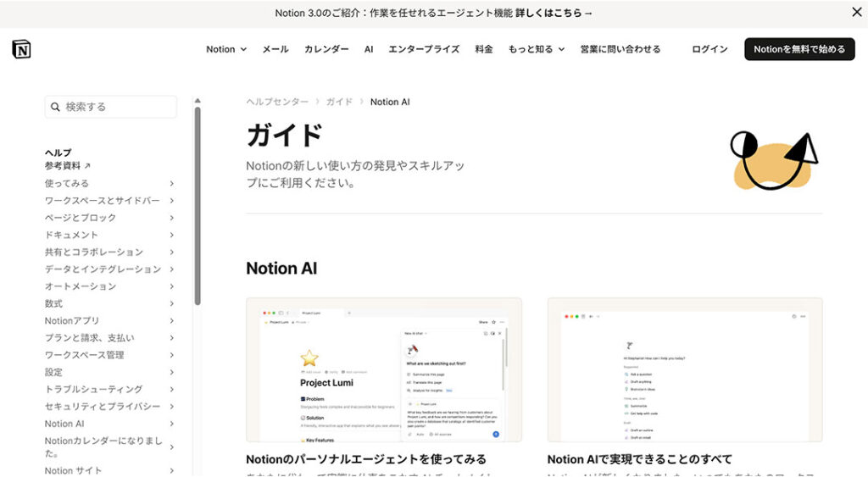
Task: Expand the プランと請求、支払い section
Action: [171, 337]
